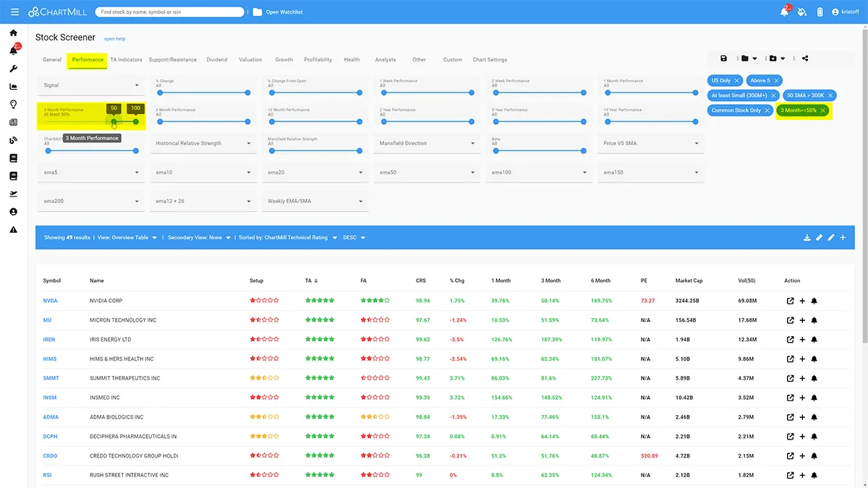Viewport: 868px width, 488px height.
Task: Open the Price VS SMA dropdown
Action: pyautogui.click(x=651, y=143)
